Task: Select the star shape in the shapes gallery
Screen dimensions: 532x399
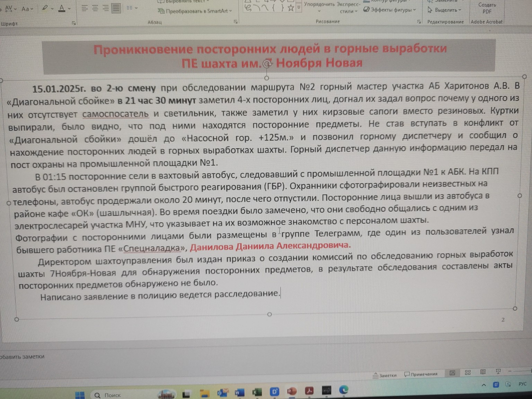Action: [291, 8]
